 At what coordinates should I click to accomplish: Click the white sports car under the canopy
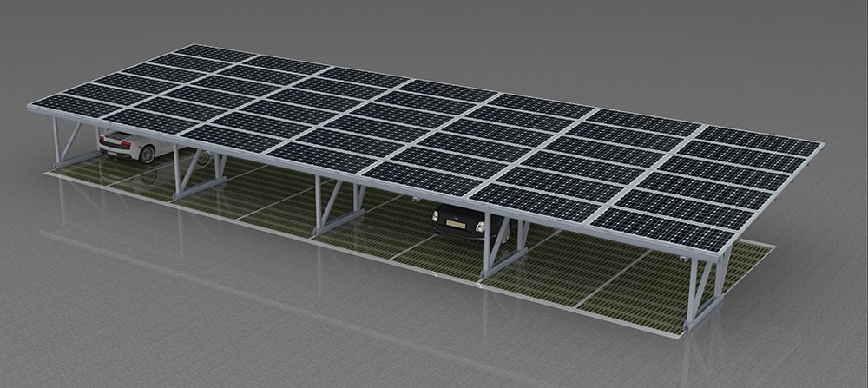click(130, 145)
